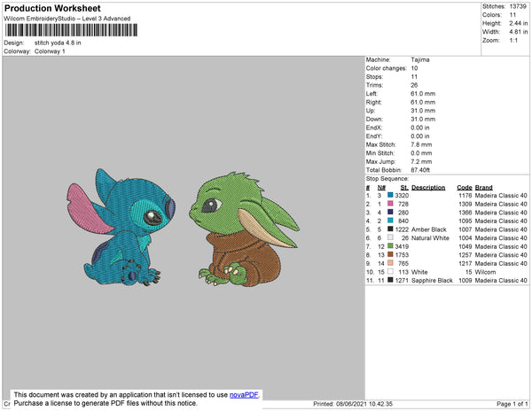
Task: Select the Zoom value "1:1"
Action: (513, 41)
